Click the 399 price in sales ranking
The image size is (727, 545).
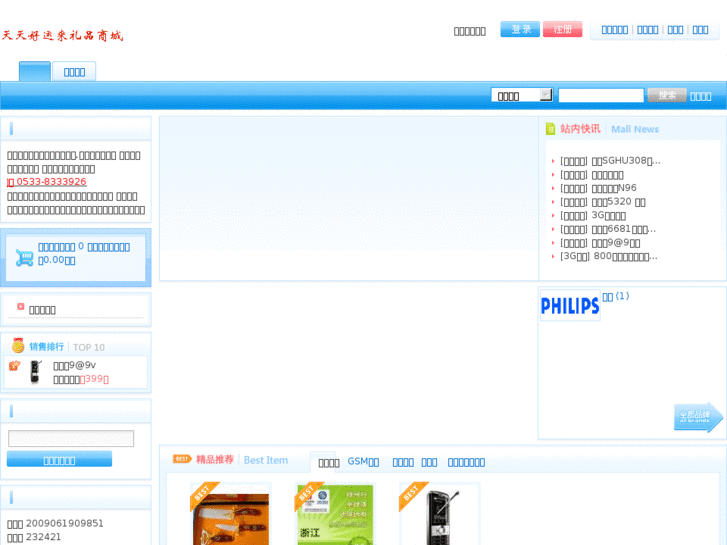[x=94, y=379]
